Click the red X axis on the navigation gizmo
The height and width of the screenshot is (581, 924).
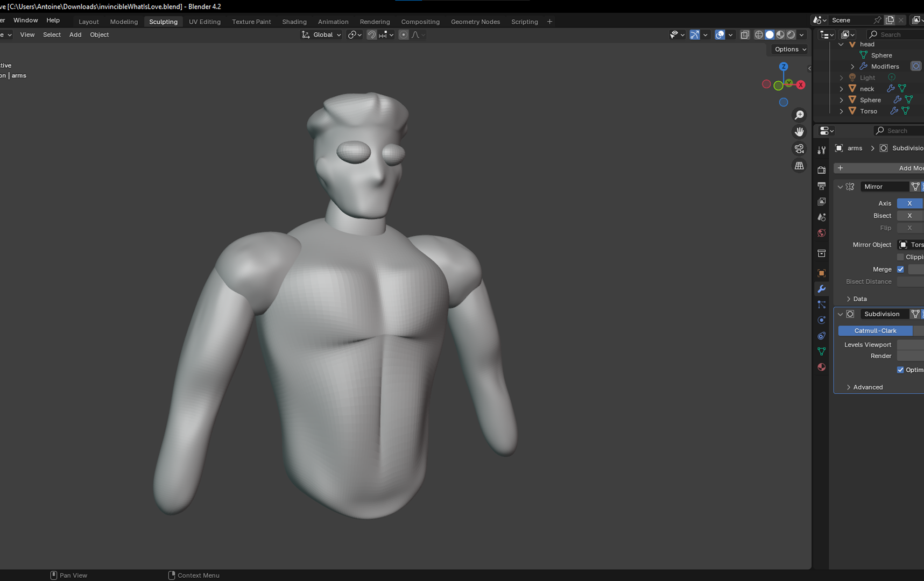[801, 84]
